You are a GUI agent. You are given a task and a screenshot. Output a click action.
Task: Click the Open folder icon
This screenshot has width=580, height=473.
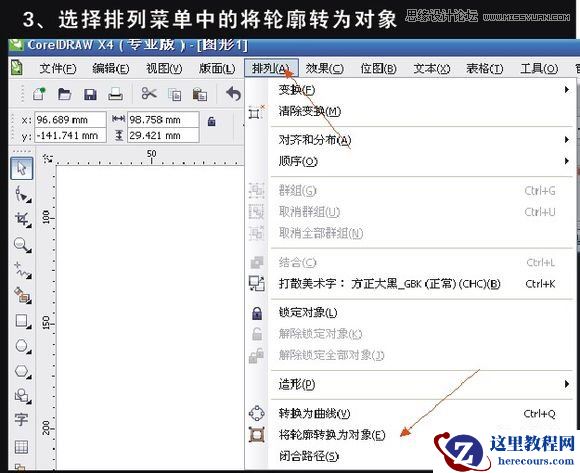(65, 94)
